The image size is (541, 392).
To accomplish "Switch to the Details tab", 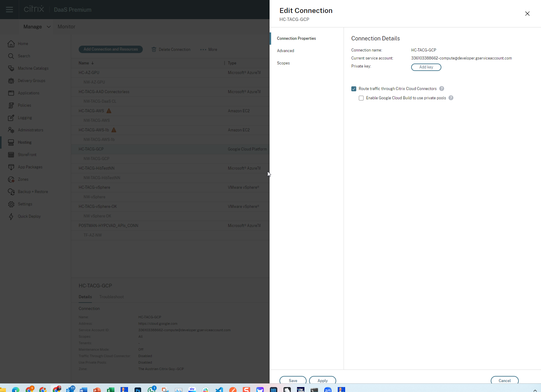I will click(x=85, y=297).
